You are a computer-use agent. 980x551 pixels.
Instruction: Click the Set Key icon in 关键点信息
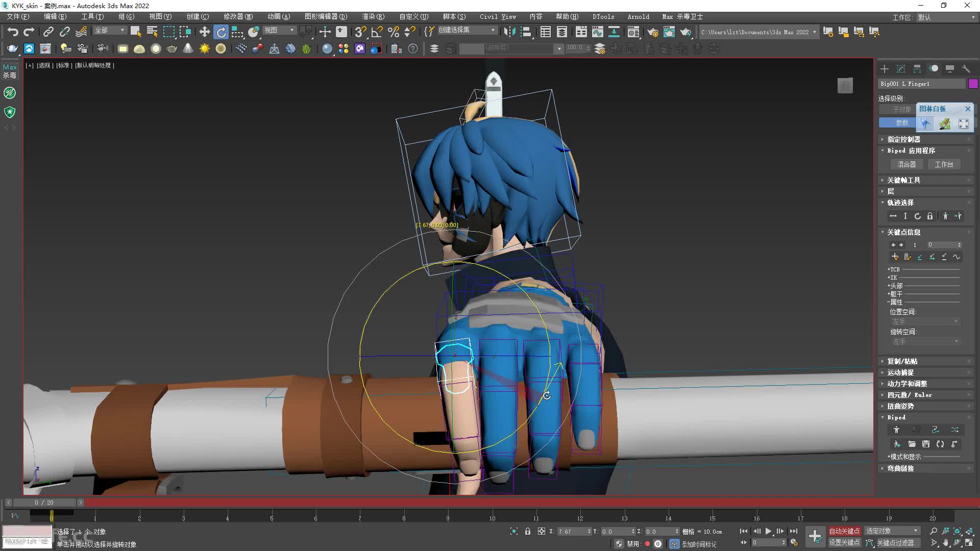coord(895,257)
